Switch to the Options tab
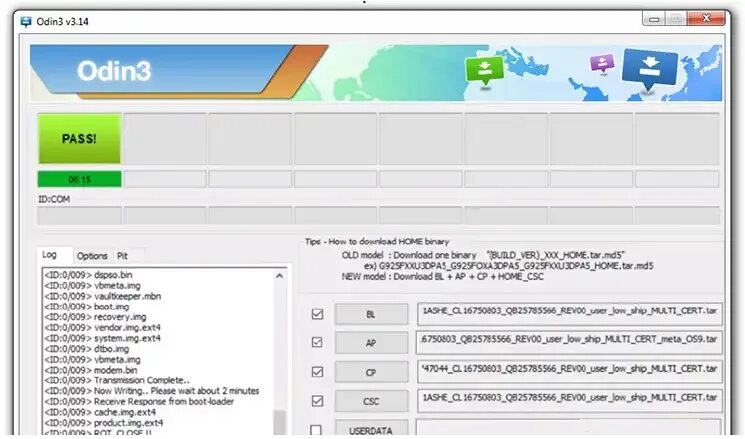Screen dimensions: 745x439 (x=92, y=256)
